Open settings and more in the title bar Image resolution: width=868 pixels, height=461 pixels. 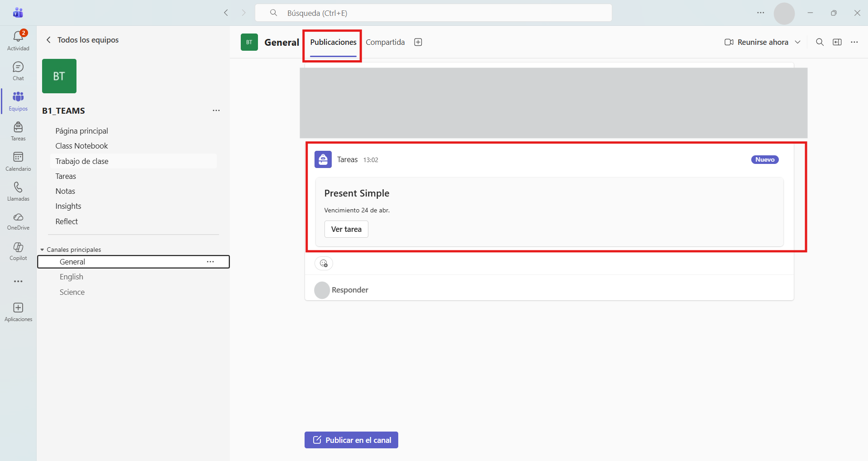[761, 13]
